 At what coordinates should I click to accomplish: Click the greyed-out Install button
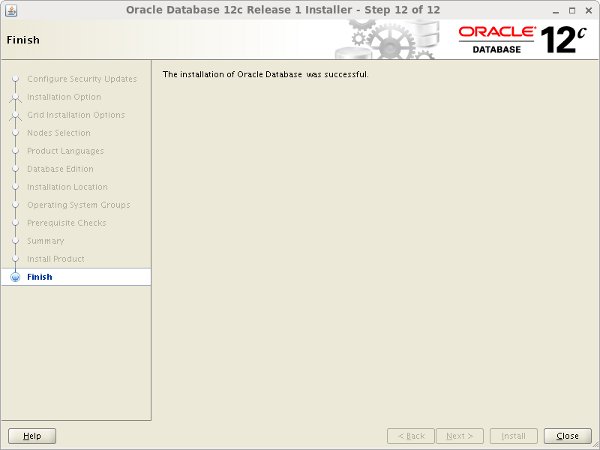[514, 436]
